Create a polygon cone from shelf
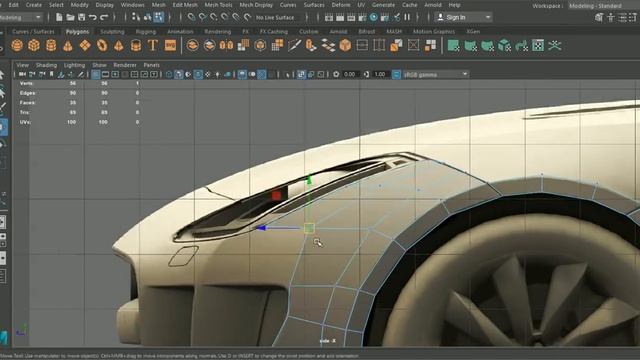Viewport: 640px width, 360px height. pos(68,45)
